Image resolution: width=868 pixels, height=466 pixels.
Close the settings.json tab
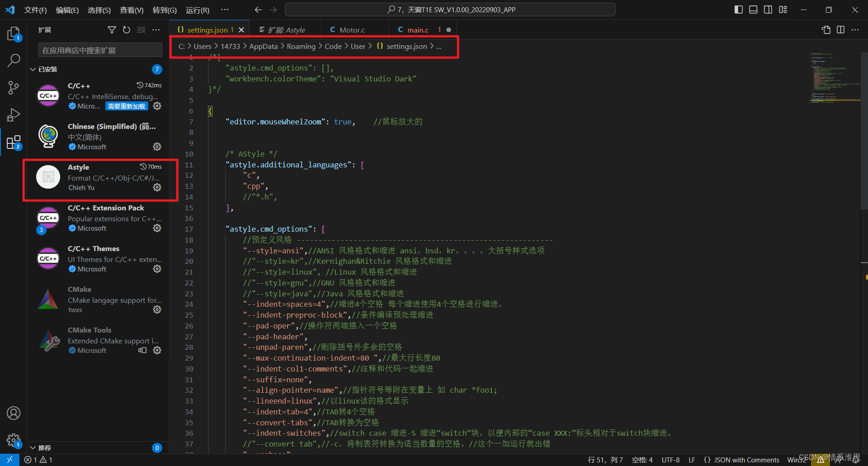click(x=241, y=30)
